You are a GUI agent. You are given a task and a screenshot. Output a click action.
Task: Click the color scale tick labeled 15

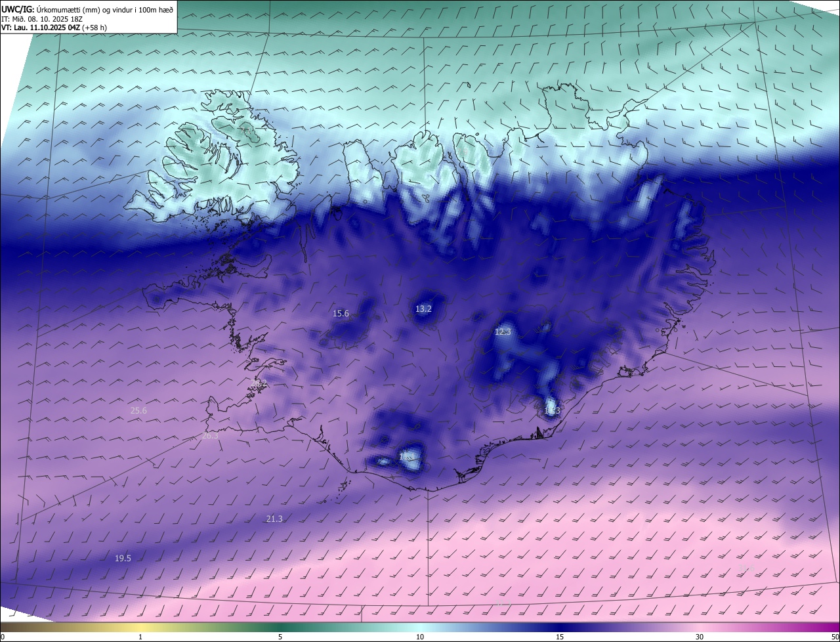pyautogui.click(x=560, y=637)
